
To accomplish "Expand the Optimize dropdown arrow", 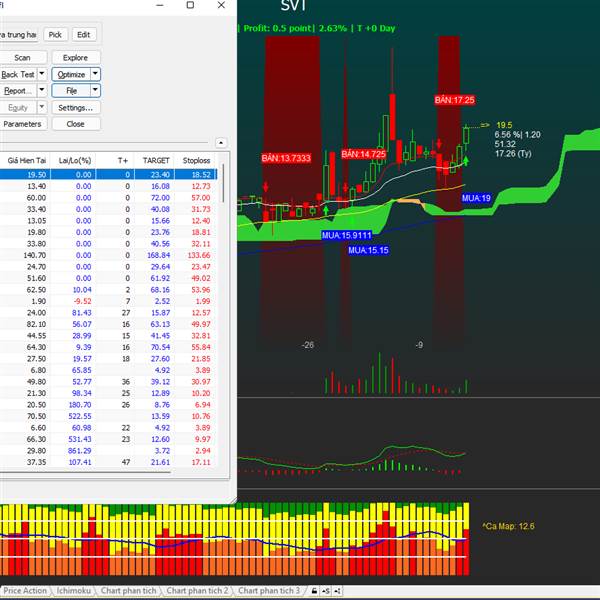I will pos(95,74).
